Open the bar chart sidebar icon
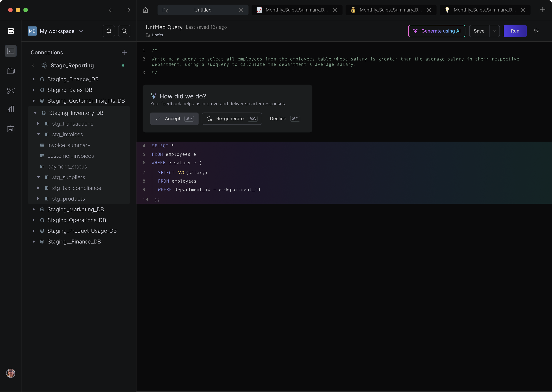The width and height of the screenshot is (552, 392). coord(11,109)
